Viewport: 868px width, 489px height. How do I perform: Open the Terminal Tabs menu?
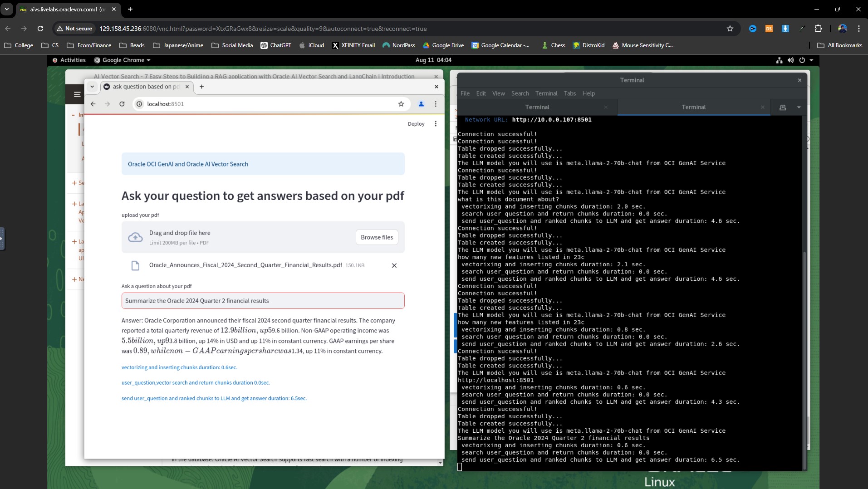569,93
